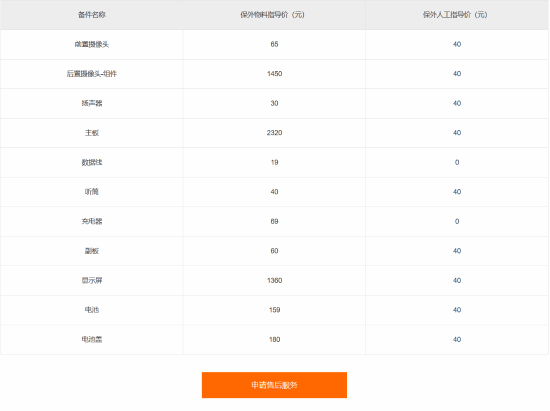This screenshot has width=550, height=411.
Task: Select material price 65 for 前置摄像头
Action: (x=274, y=44)
